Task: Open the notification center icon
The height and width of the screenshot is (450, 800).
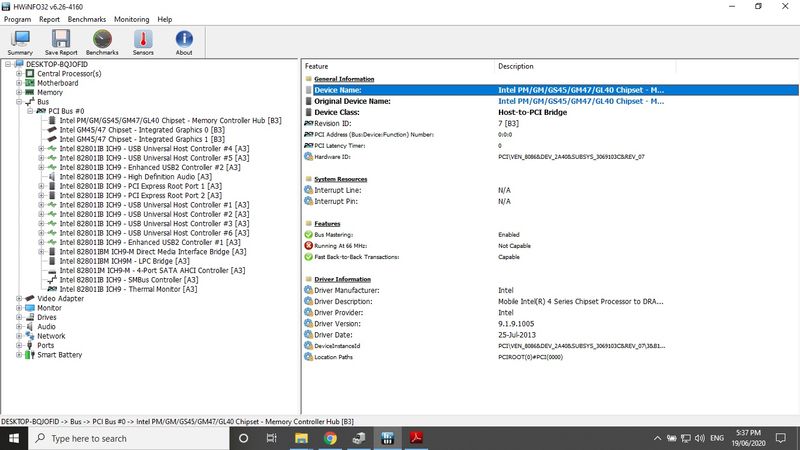Action: click(x=781, y=438)
